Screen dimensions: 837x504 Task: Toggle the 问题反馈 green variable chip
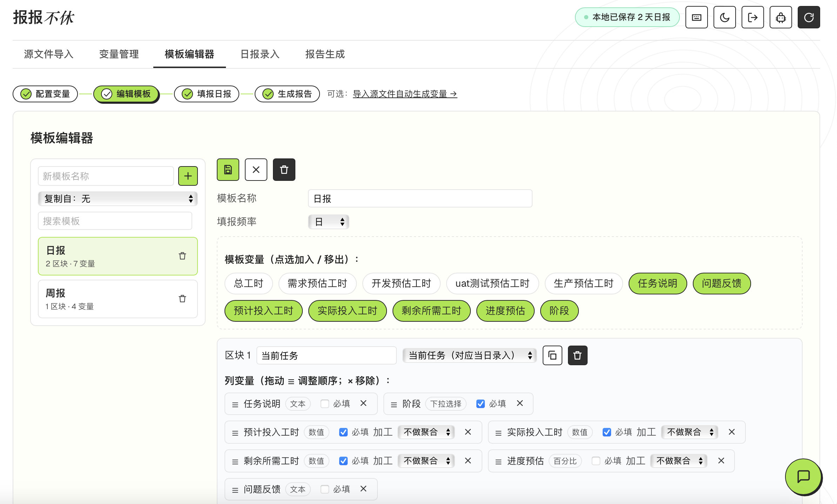point(722,283)
